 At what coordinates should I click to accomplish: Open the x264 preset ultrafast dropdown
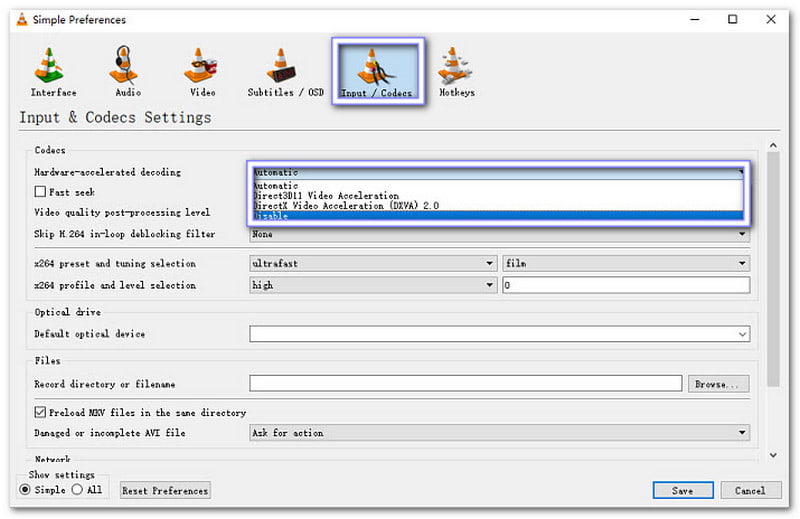(x=372, y=264)
